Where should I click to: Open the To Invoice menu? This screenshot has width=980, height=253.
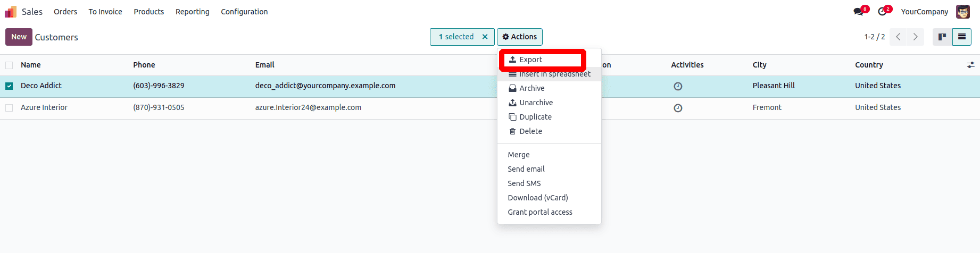[105, 12]
